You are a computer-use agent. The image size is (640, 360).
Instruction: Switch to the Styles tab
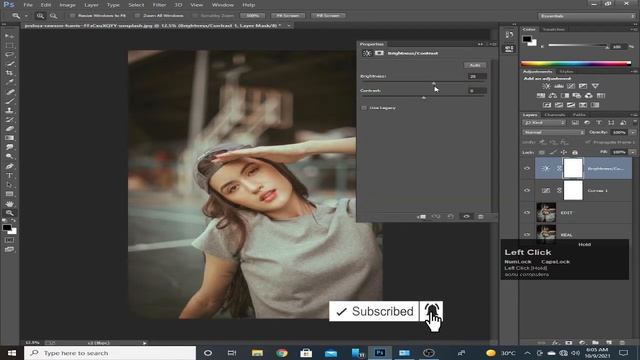(566, 71)
